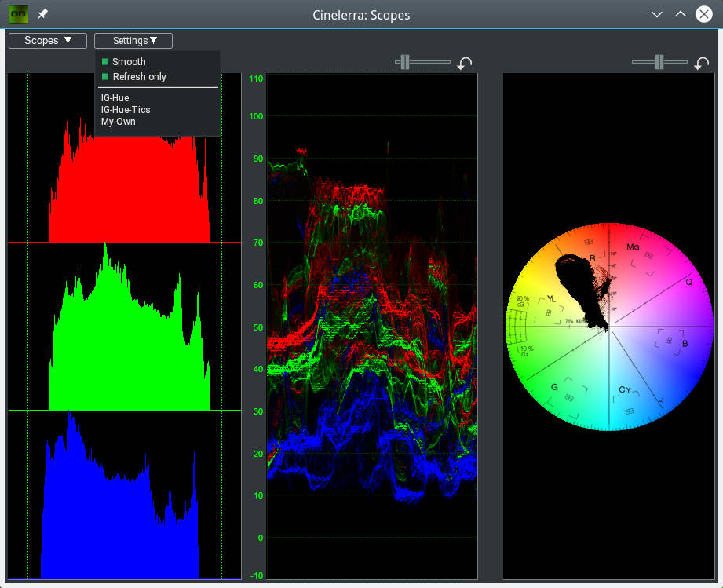Toggle the Smooth option
This screenshot has width=723, height=588.
tap(129, 61)
